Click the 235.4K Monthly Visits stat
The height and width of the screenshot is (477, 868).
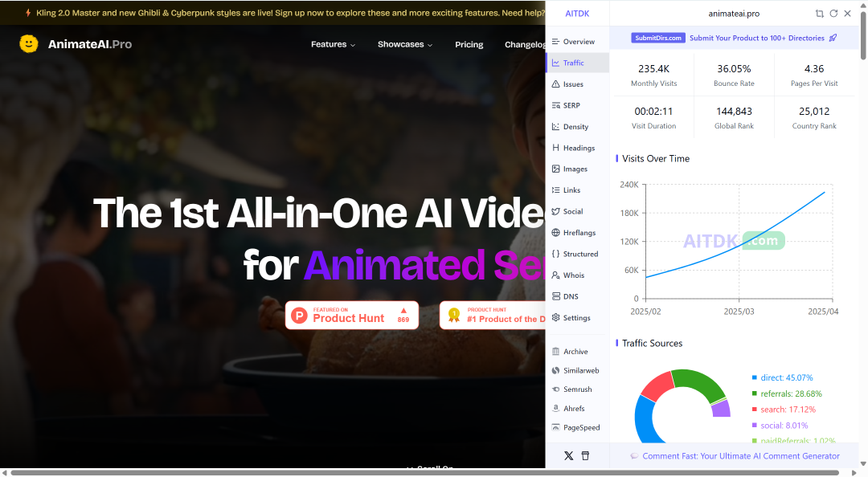pos(653,75)
